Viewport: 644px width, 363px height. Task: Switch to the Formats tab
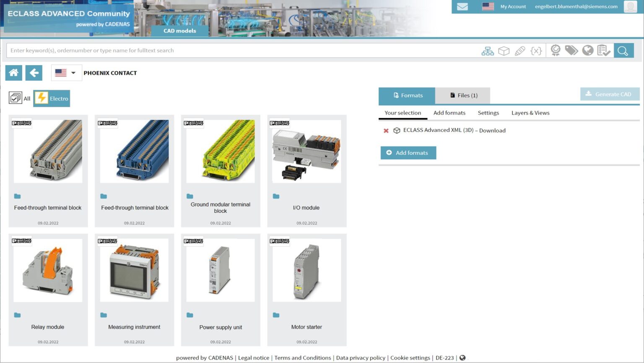(x=407, y=96)
